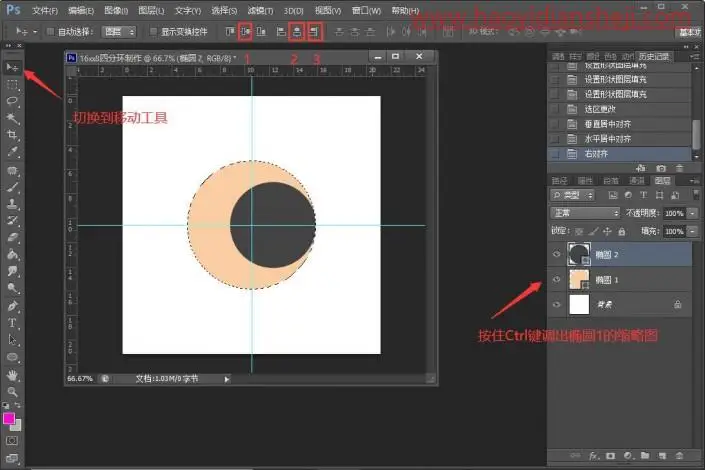Click the magenta foreground color swatch
This screenshot has height=470, width=705.
coord(9,418)
